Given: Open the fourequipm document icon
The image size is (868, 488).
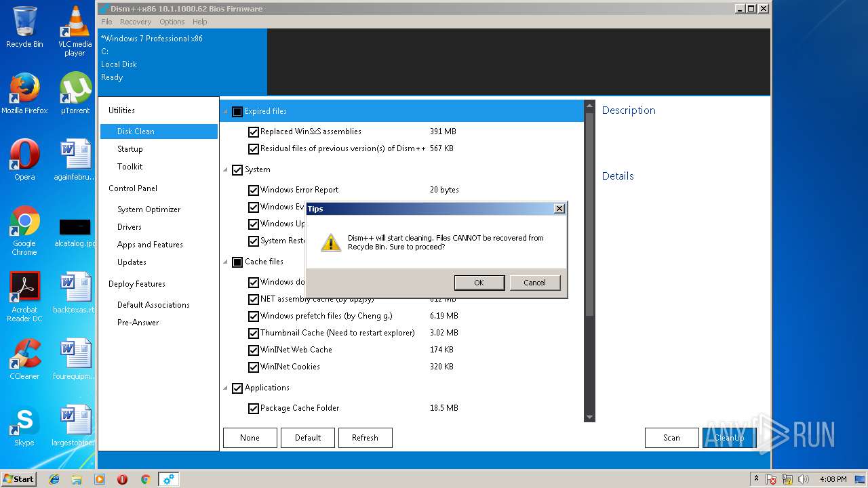Looking at the screenshot, I should [x=75, y=359].
